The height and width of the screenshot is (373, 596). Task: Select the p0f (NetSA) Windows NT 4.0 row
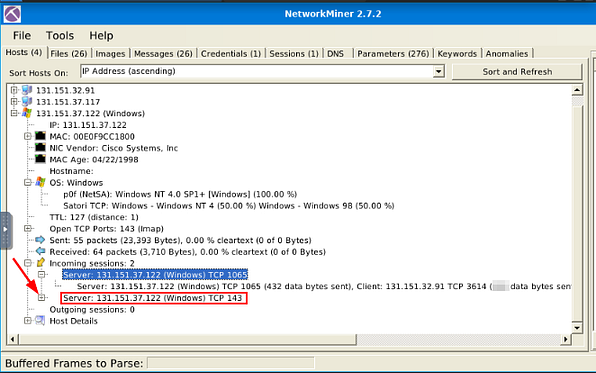coord(180,194)
